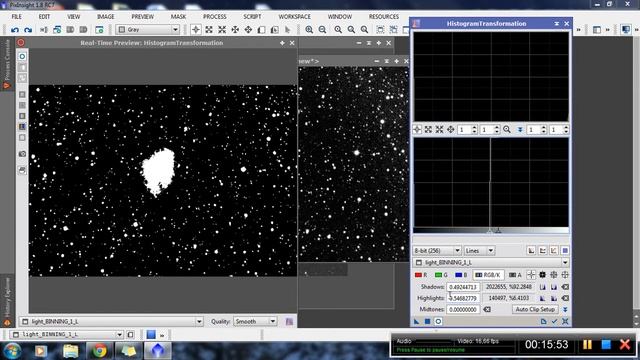
Task: Click the New Instance triangle in HistogramTransformation
Action: tap(416, 321)
